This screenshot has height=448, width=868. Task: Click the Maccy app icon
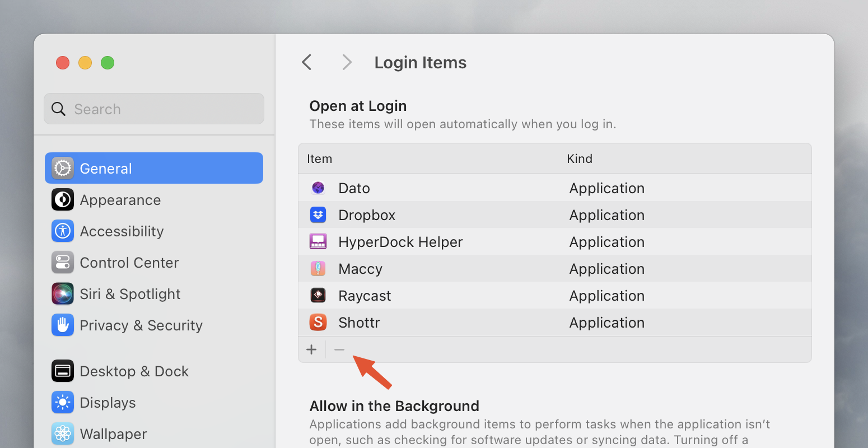click(318, 269)
